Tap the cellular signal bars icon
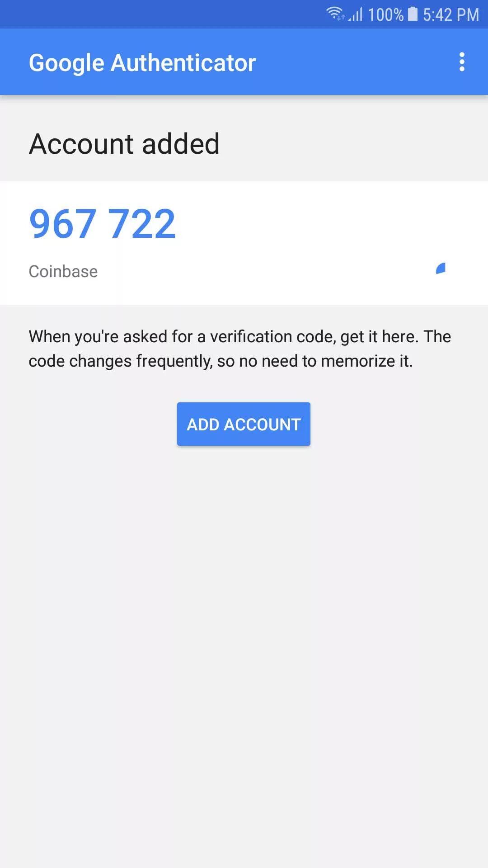This screenshot has width=488, height=868. (x=356, y=14)
